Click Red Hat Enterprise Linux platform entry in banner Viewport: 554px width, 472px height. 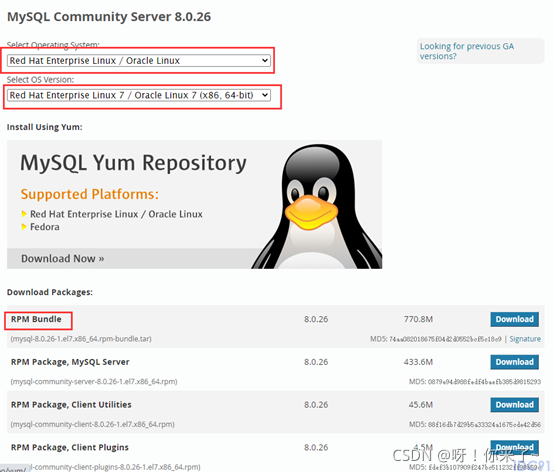click(116, 214)
